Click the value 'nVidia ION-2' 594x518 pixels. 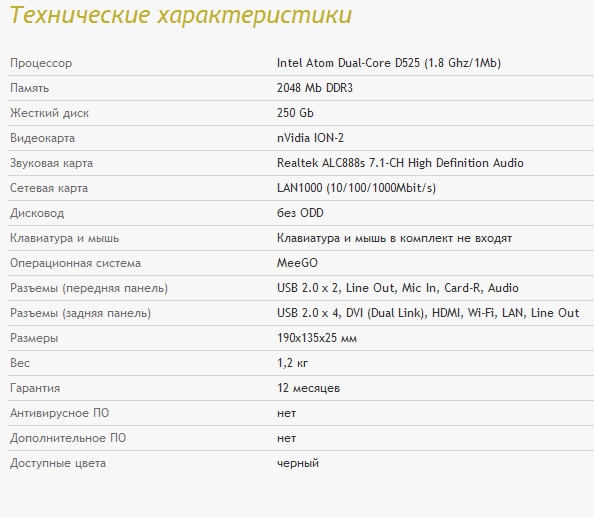310,138
